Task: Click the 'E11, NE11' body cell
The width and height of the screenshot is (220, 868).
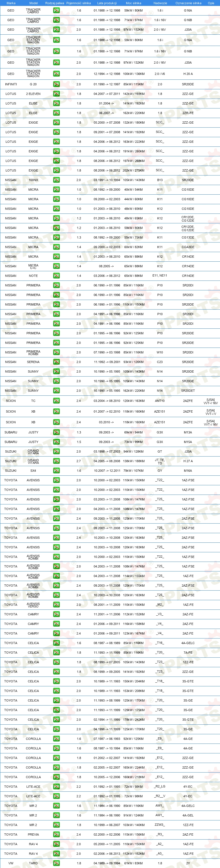Action: click(x=160, y=276)
